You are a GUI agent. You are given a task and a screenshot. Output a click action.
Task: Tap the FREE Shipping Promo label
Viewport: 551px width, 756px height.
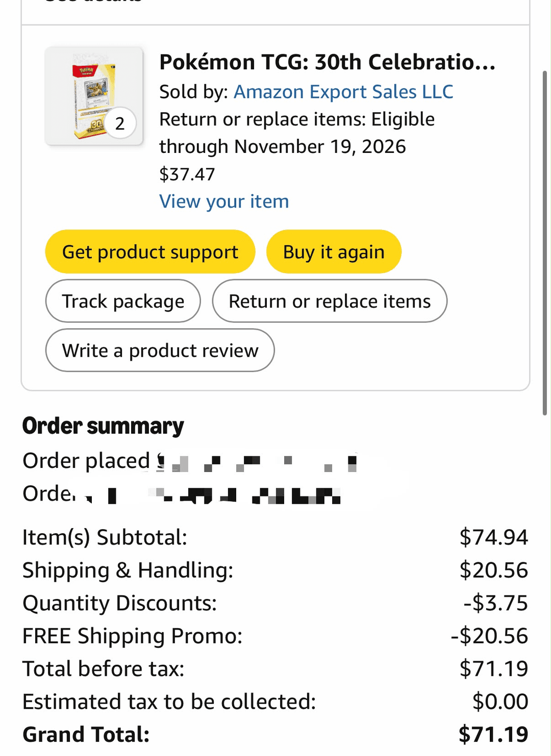(x=133, y=636)
